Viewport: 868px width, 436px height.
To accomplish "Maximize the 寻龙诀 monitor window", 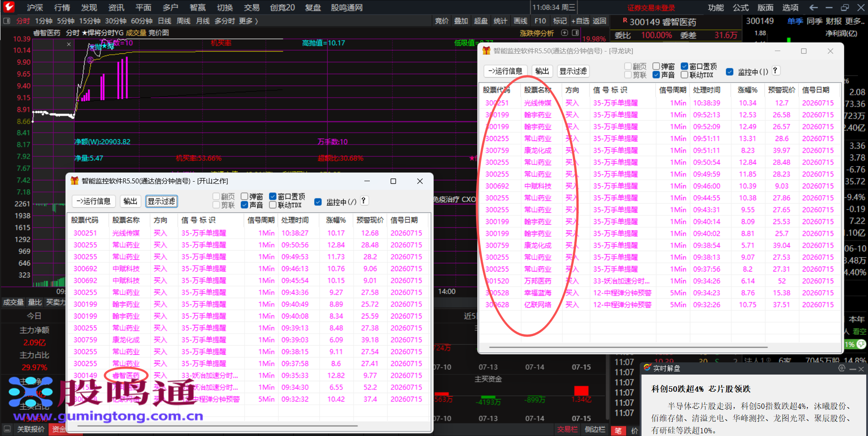I will tap(804, 51).
